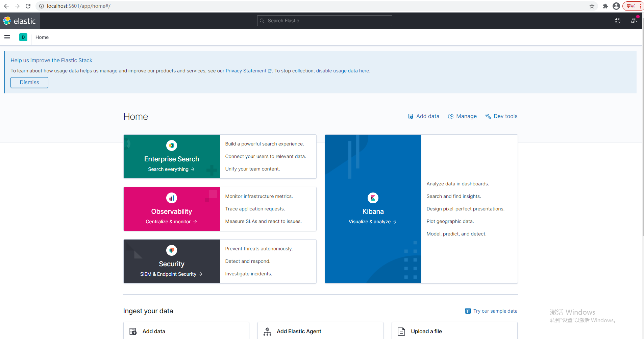Open browser profile avatar
This screenshot has height=339, width=644.
pyautogui.click(x=616, y=6)
